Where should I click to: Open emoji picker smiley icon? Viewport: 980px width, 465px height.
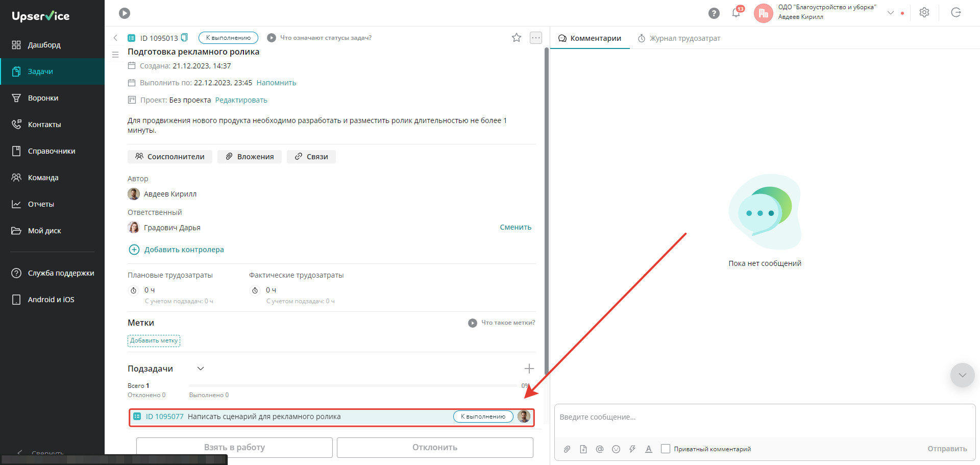click(616, 449)
